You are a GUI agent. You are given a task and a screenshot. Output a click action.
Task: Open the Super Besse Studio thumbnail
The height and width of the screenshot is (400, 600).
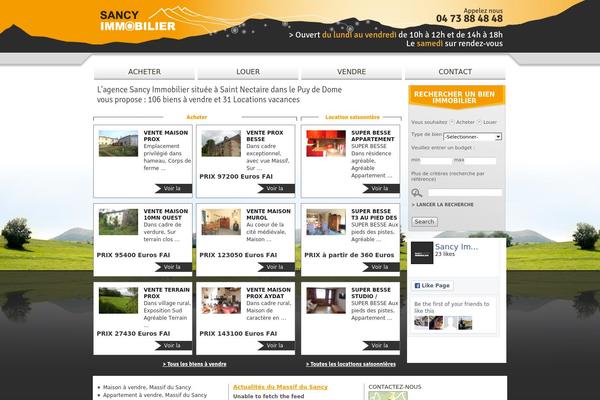pos(326,300)
